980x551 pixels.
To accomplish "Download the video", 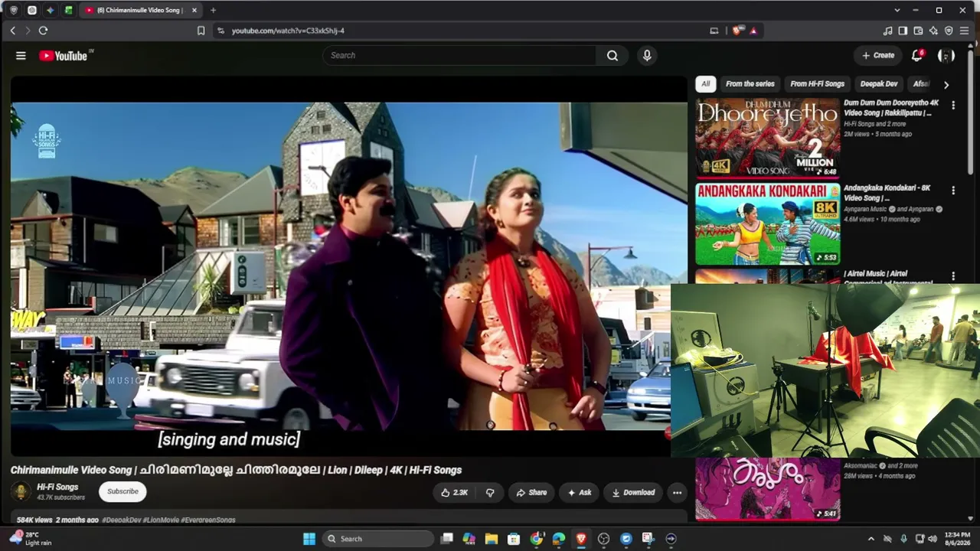I will pyautogui.click(x=633, y=493).
